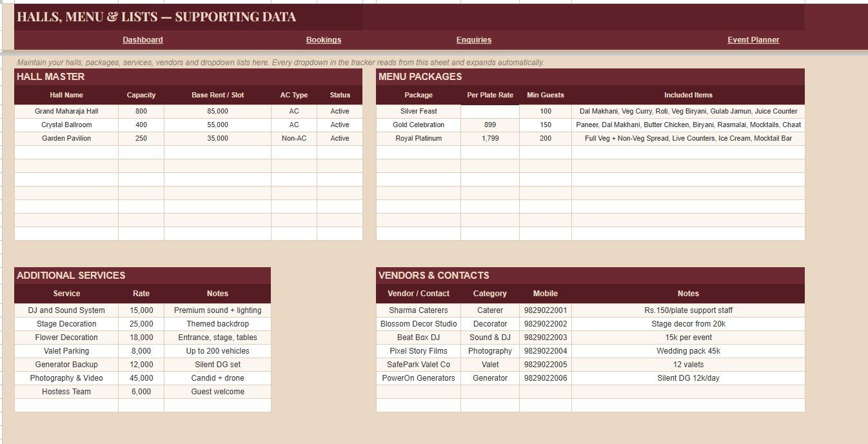
Task: Click the 55,000 base rent cell
Action: tap(217, 125)
